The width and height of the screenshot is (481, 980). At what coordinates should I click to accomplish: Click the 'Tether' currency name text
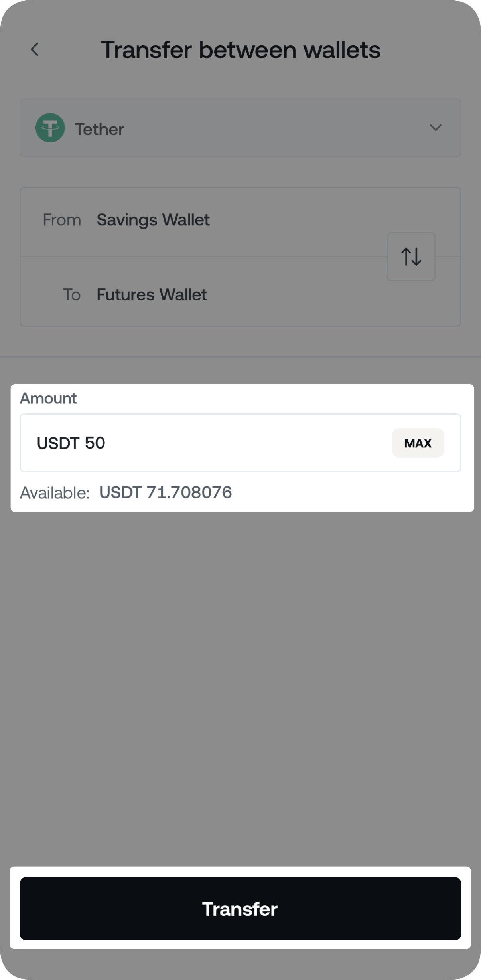(99, 129)
